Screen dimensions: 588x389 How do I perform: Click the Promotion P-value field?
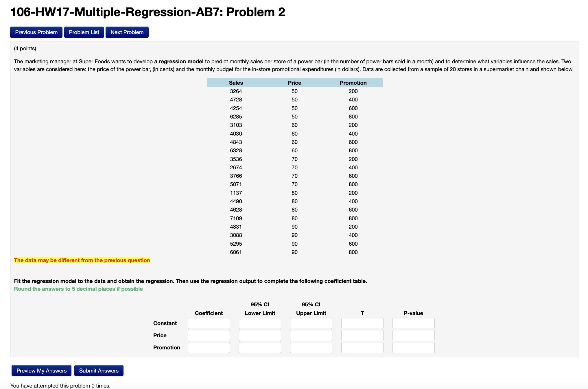click(413, 347)
